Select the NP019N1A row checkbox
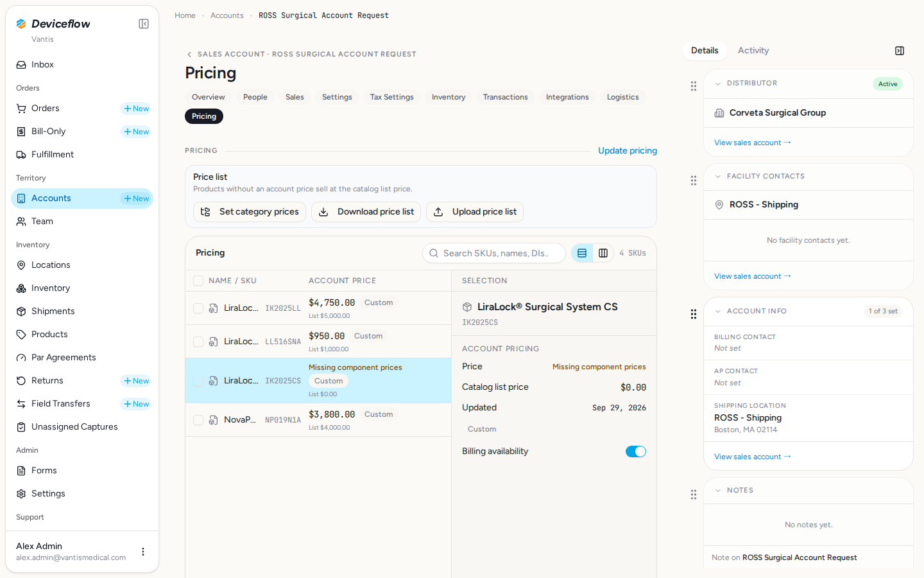The image size is (924, 578). pos(198,420)
